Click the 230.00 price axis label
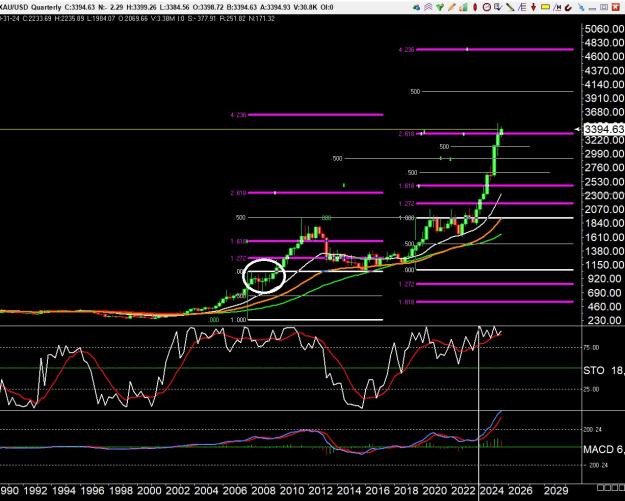The image size is (625, 501). point(606,320)
